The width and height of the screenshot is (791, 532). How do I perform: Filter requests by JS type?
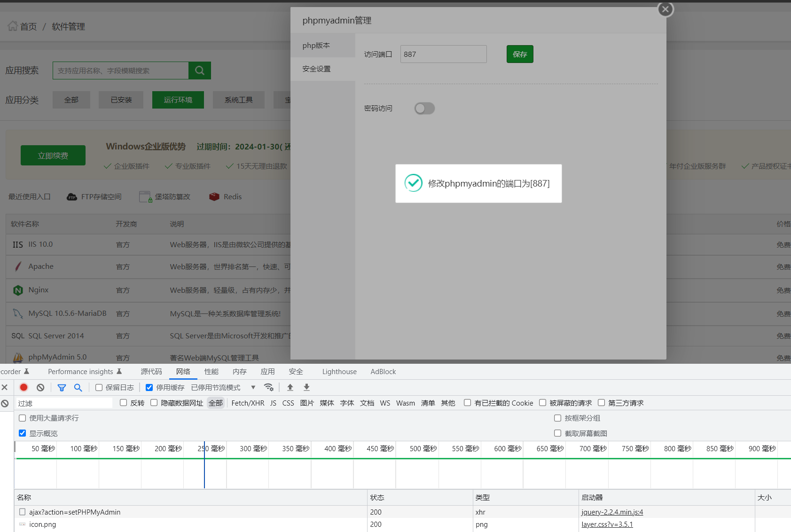pos(273,403)
